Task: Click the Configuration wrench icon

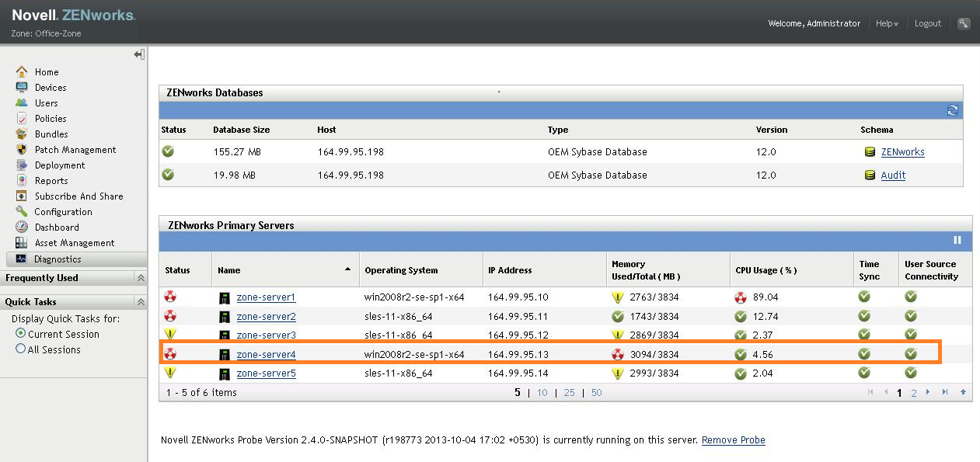Action: [x=22, y=211]
